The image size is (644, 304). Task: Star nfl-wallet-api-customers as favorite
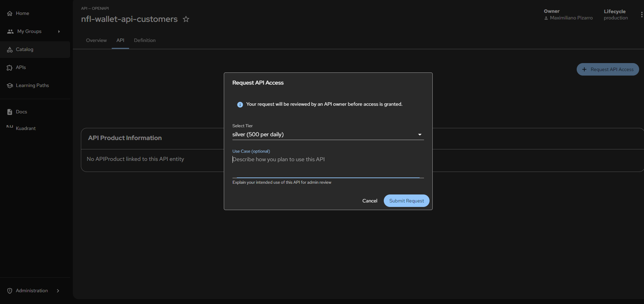click(186, 19)
